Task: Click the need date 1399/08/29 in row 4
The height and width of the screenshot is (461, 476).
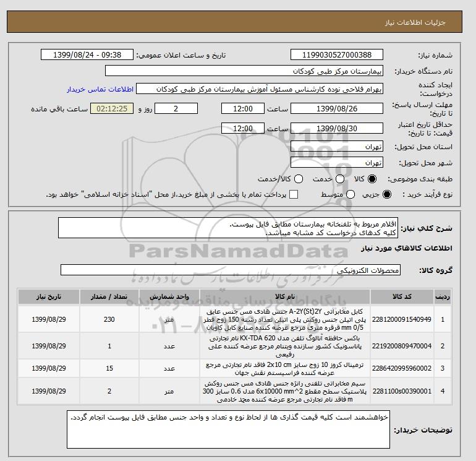Action: click(x=49, y=391)
